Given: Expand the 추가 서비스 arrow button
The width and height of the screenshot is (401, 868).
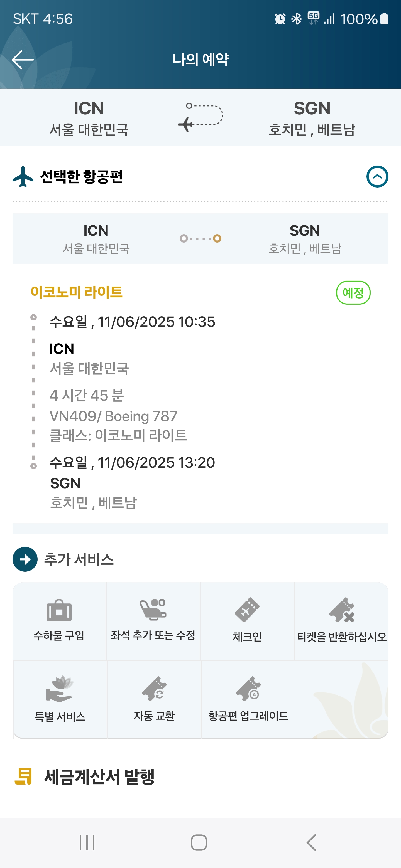Looking at the screenshot, I should (x=25, y=559).
